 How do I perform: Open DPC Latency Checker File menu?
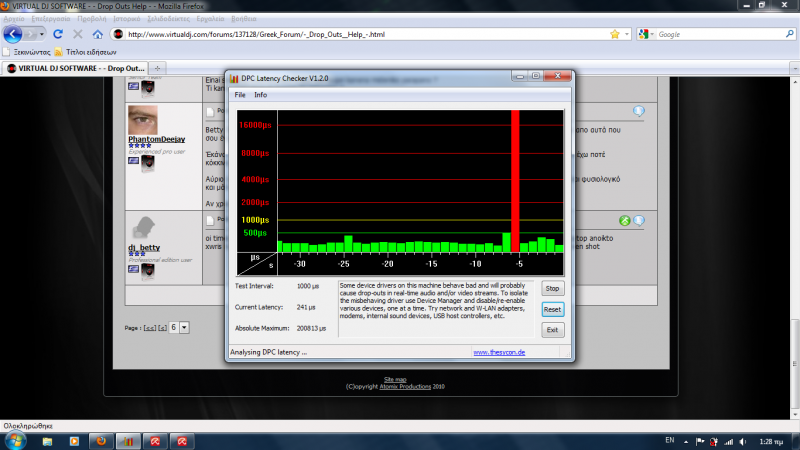(240, 95)
